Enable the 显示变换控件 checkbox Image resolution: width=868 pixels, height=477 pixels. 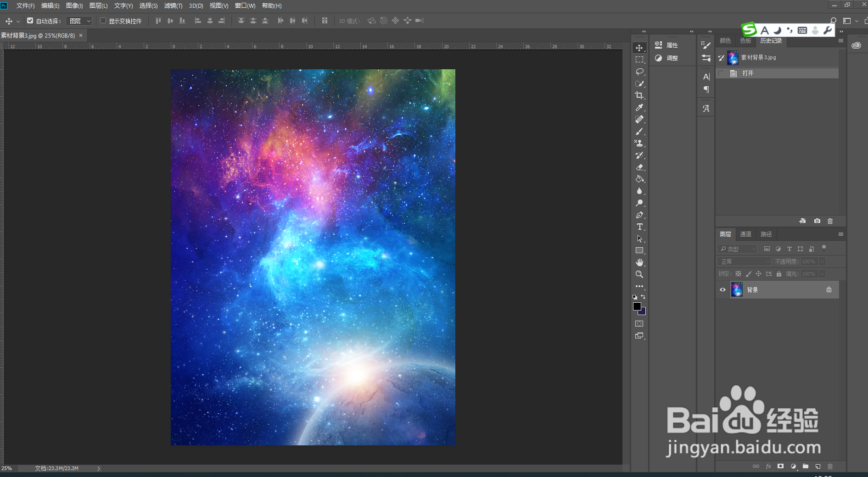tap(103, 21)
